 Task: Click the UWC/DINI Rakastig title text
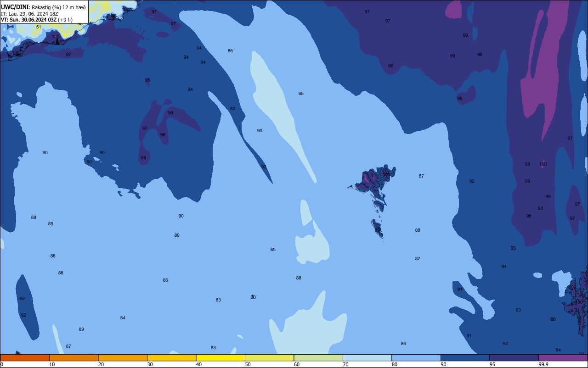pyautogui.click(x=43, y=7)
